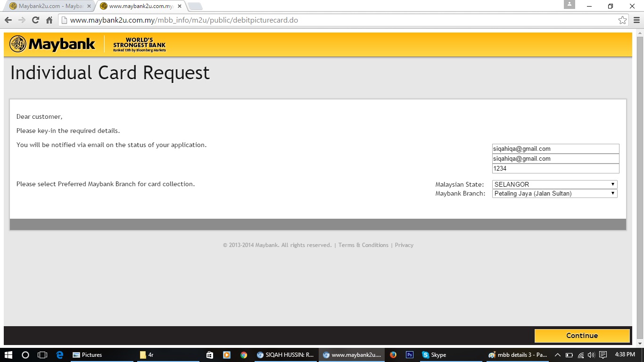Open the Action Center notifications icon

tap(603, 355)
